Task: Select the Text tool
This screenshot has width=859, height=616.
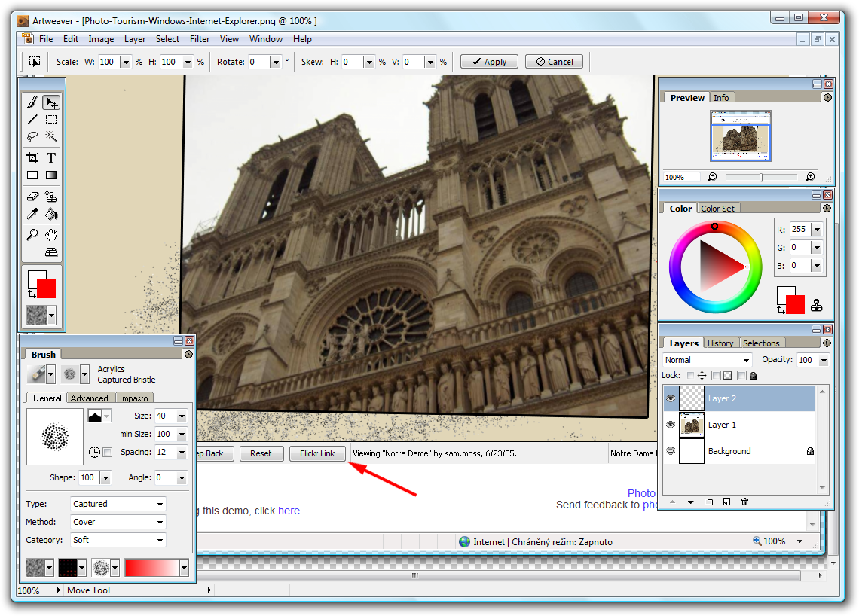Action: coord(51,157)
